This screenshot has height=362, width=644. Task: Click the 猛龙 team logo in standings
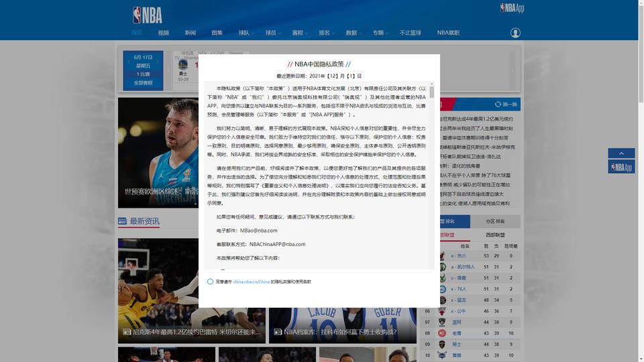tap(442, 300)
